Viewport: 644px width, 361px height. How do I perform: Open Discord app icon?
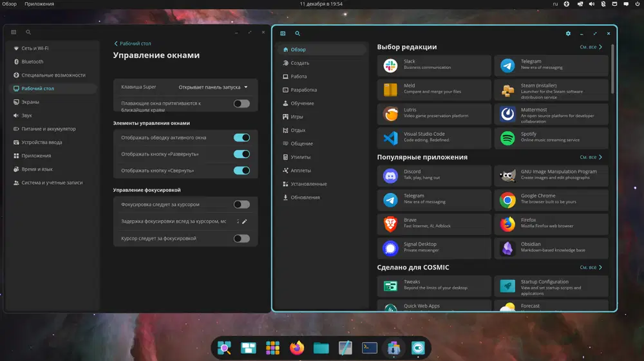point(390,176)
